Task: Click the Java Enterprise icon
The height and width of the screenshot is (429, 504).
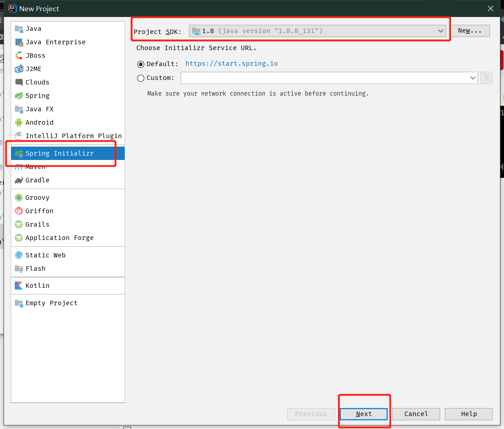Action: pyautogui.click(x=19, y=42)
